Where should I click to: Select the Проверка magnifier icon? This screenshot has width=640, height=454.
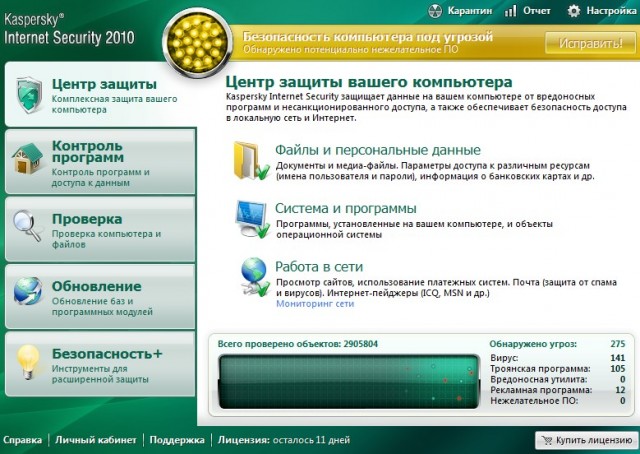point(27,225)
